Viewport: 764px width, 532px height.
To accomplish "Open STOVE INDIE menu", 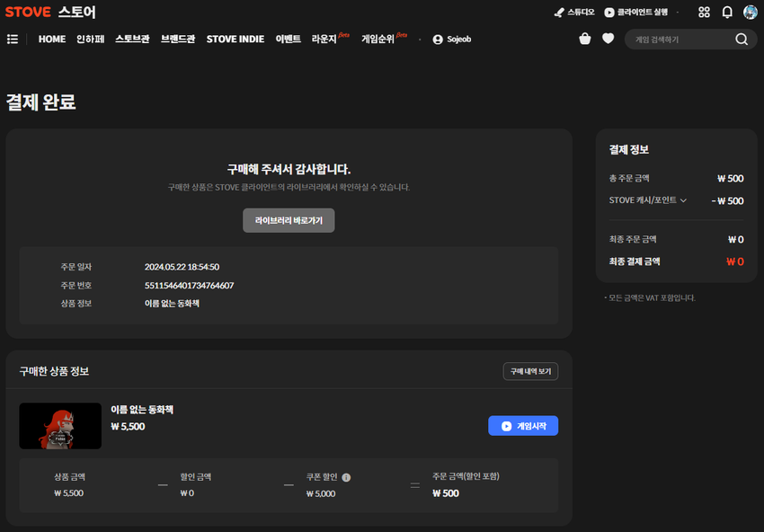I will [235, 39].
